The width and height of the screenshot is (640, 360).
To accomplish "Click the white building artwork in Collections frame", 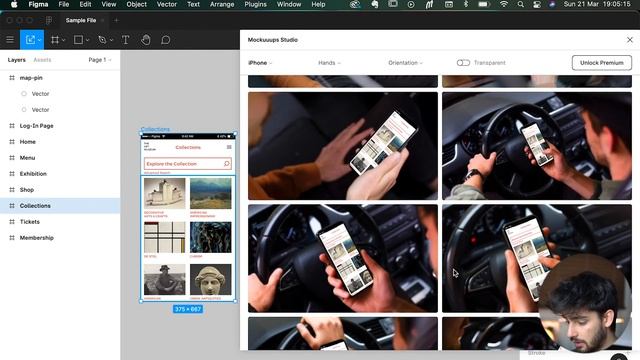I will click(x=164, y=193).
